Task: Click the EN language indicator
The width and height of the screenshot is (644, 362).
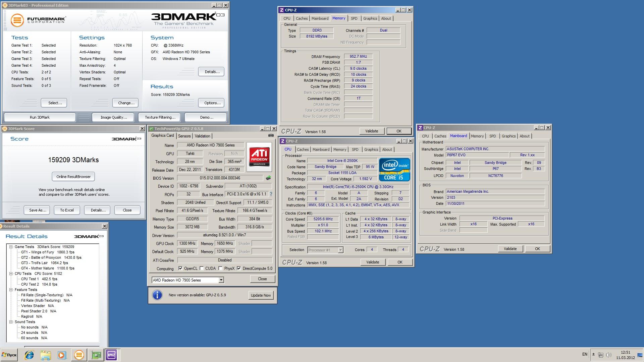Action: click(x=585, y=354)
